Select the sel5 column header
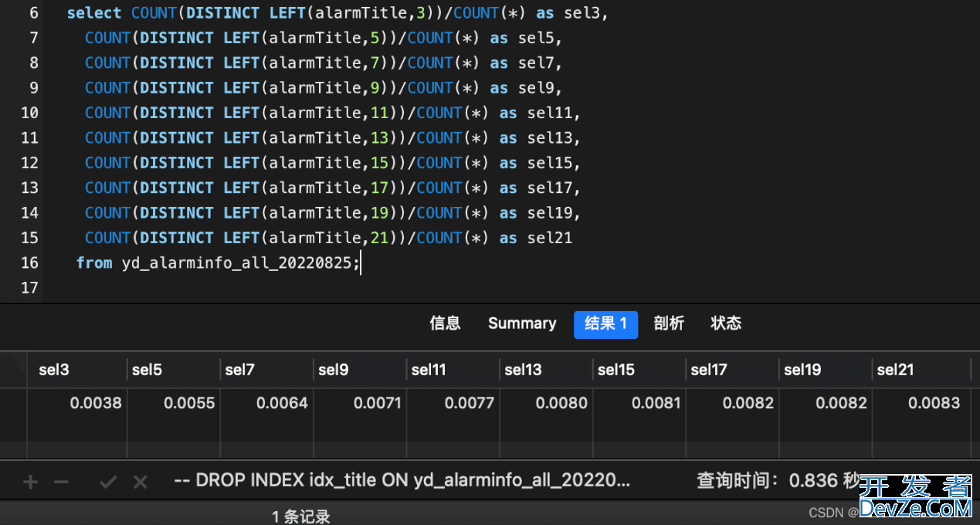The width and height of the screenshot is (980, 525). [x=174, y=370]
